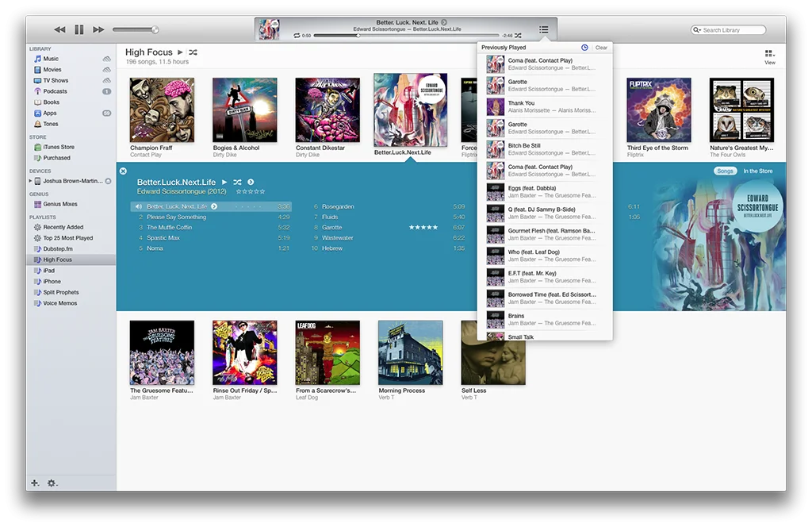Viewport: 812px width, 527px height.
Task: Select the Split Prophets playlist
Action: 60,292
